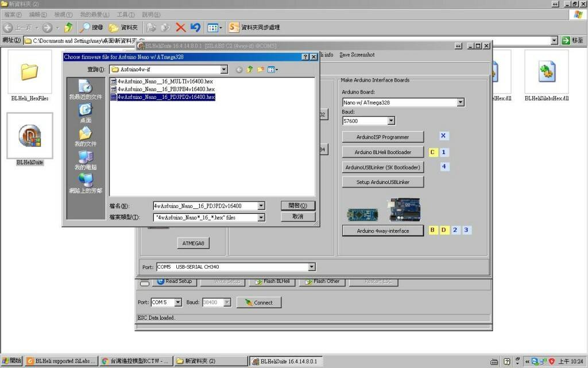588x368 pixels.
Task: Open the 工具(T) menu in Explorer
Action: click(125, 14)
